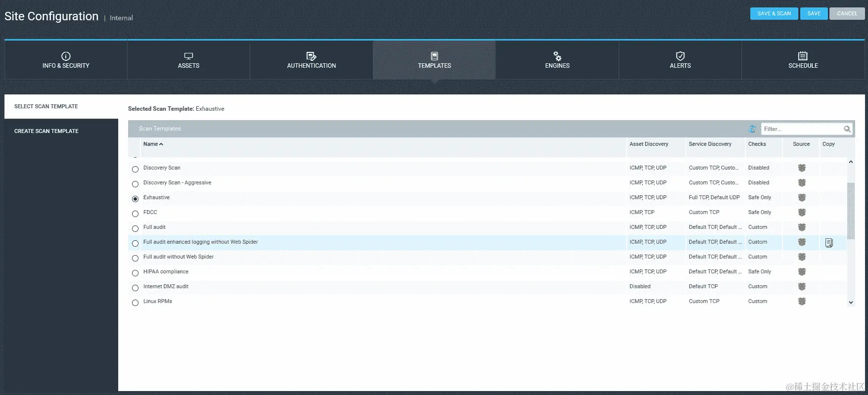This screenshot has width=868, height=395.
Task: Select the Linux RPMs radio button
Action: coord(135,303)
